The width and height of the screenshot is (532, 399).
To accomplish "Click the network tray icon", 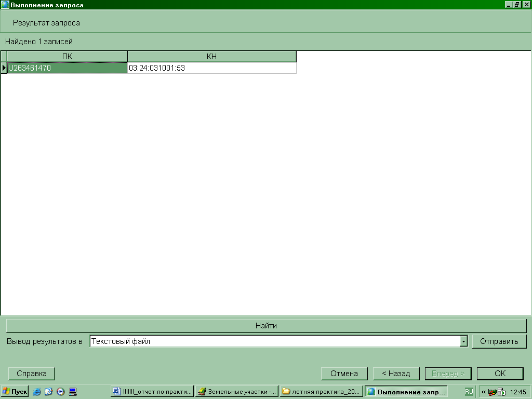I will [491, 392].
